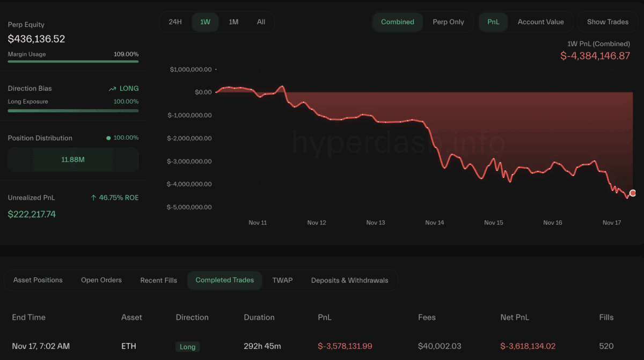Viewport: 644px width, 360px height.
Task: View Deposits & Withdrawals tab
Action: (349, 280)
